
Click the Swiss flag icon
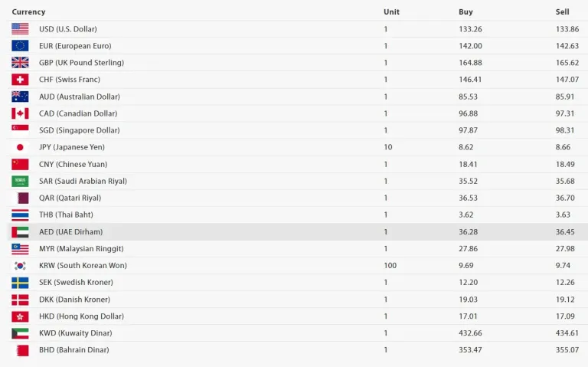point(20,80)
